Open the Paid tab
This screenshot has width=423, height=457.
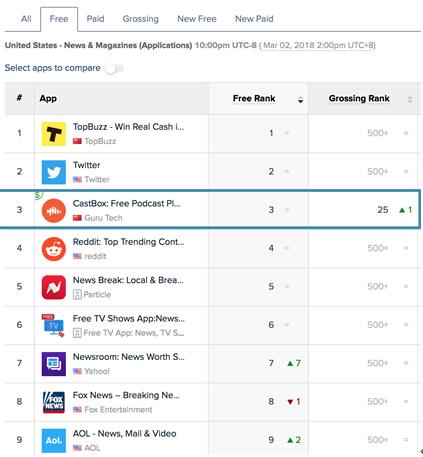pyautogui.click(x=95, y=19)
